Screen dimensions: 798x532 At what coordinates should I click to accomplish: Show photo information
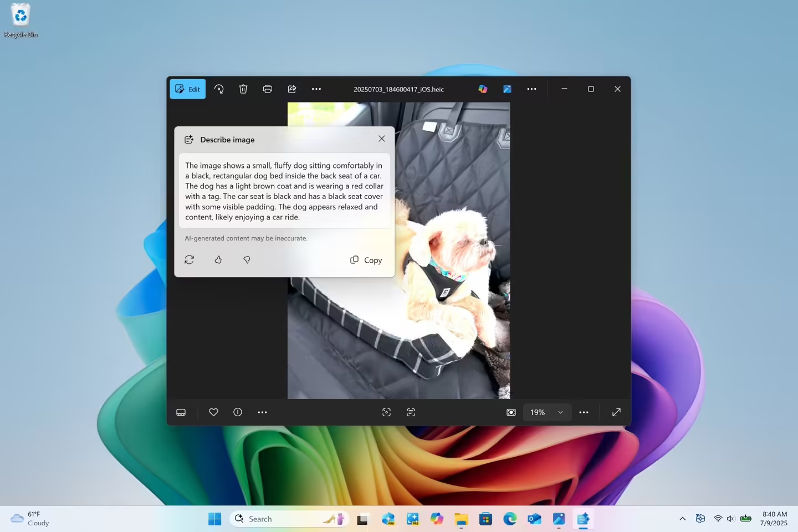(237, 412)
